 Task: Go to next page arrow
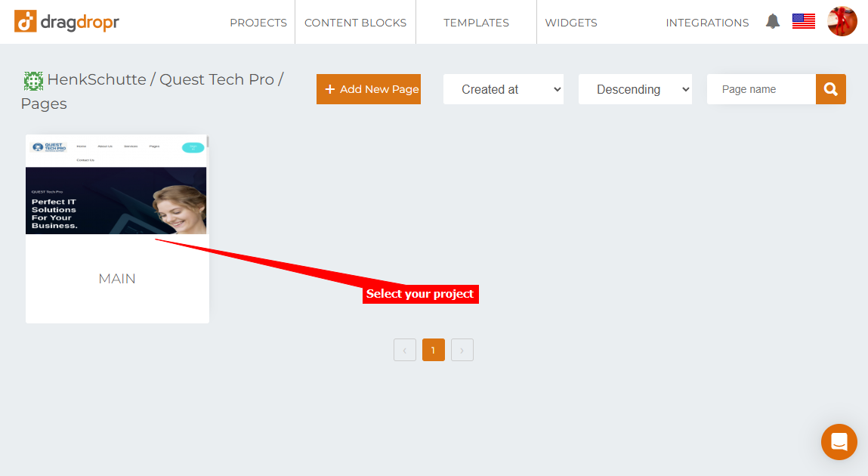pos(462,350)
